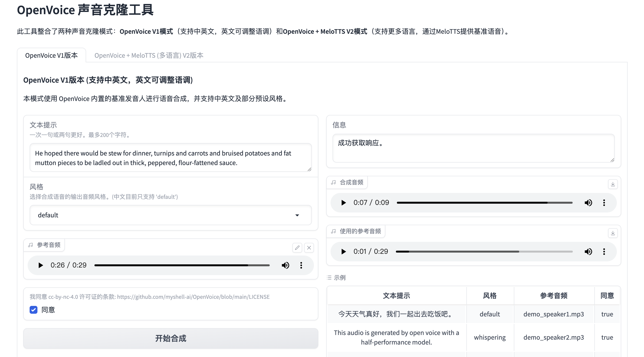This screenshot has width=644, height=357.
Task: Remove the reference audio with the X icon
Action: [309, 247]
